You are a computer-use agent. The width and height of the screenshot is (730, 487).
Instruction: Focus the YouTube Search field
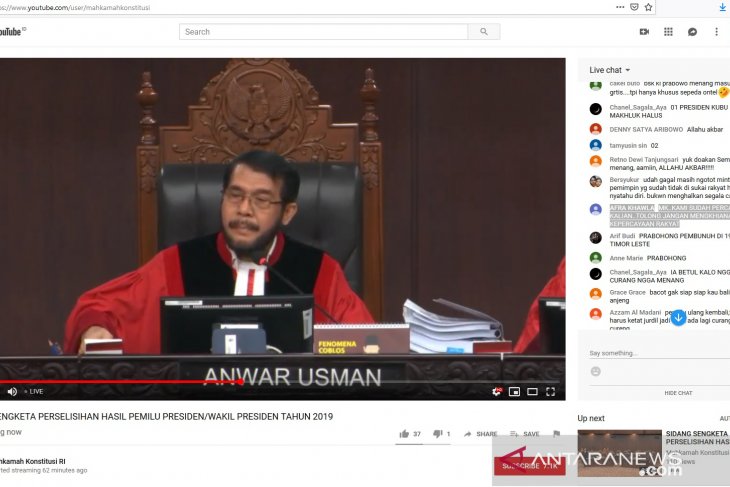coord(324,32)
